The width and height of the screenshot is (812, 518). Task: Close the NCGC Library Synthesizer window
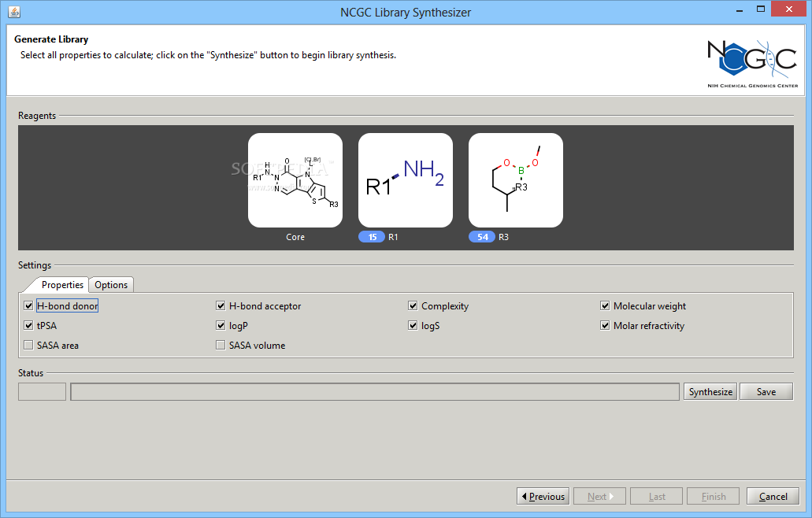tap(788, 9)
